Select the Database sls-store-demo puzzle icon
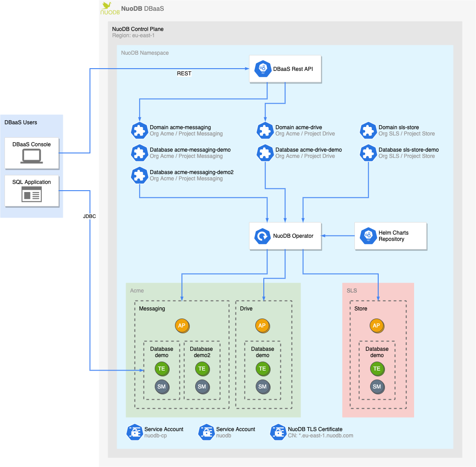476x467 pixels. 368,153
